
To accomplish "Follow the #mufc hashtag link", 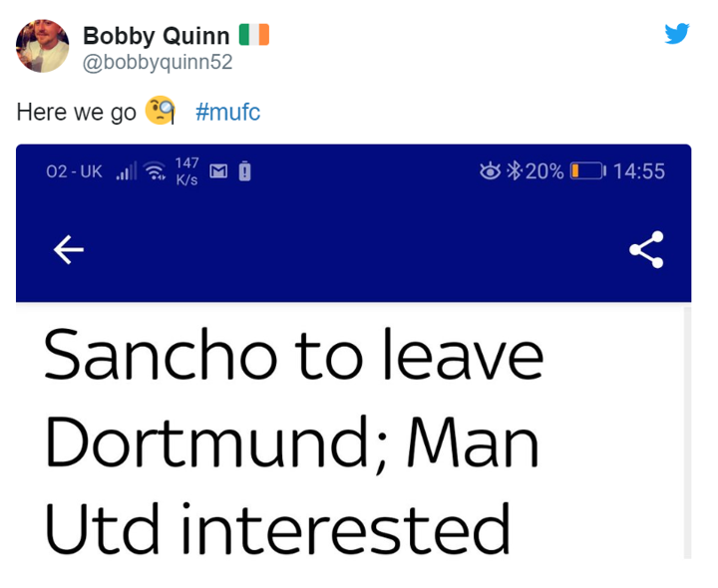I will click(x=228, y=112).
